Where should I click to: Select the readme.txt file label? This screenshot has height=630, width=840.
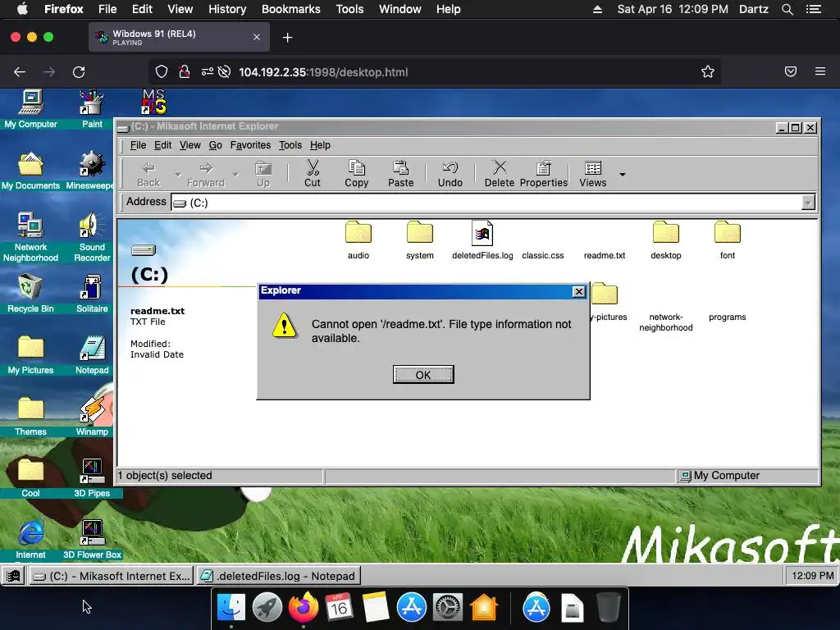[605, 256]
